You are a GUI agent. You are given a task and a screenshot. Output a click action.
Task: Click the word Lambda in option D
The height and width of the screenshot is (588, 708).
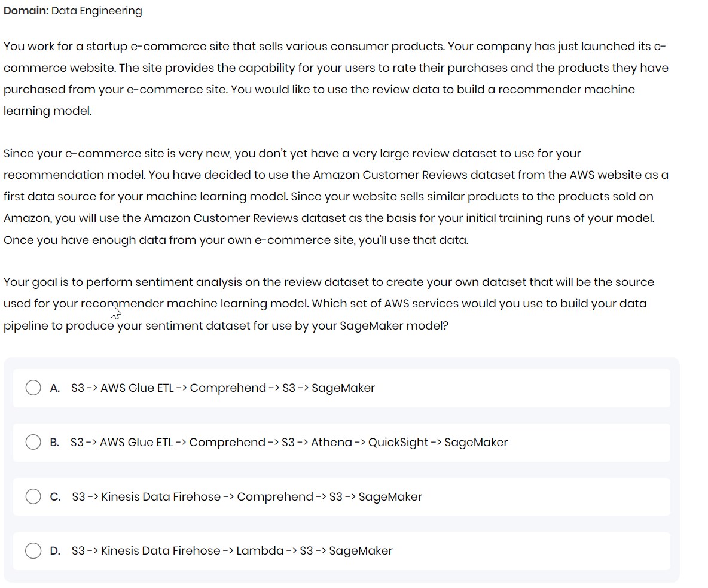[x=260, y=551]
